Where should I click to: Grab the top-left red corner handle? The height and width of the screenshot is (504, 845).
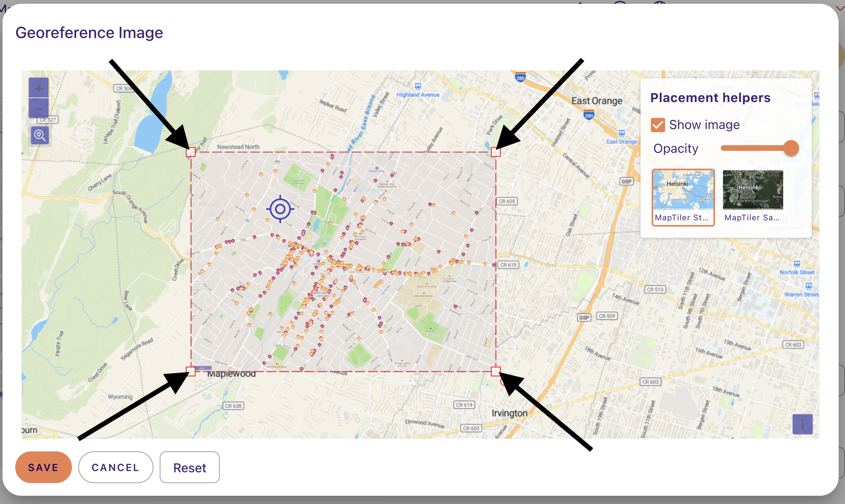click(191, 152)
